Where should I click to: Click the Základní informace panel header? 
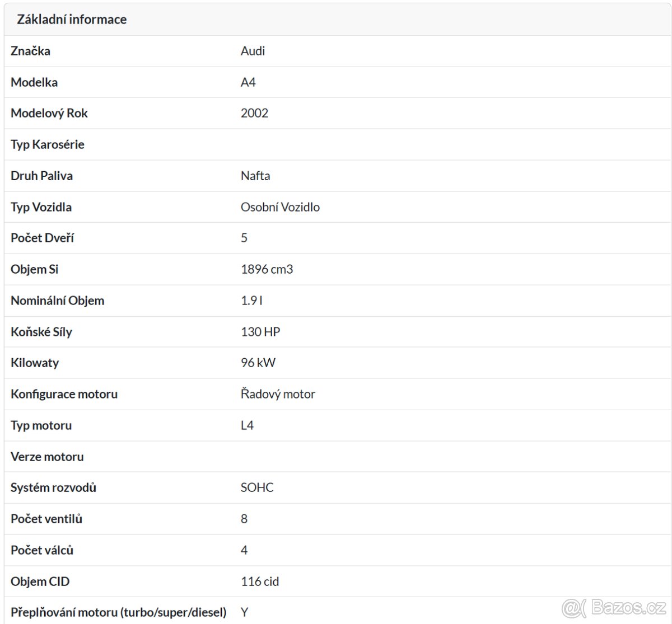[x=72, y=20]
